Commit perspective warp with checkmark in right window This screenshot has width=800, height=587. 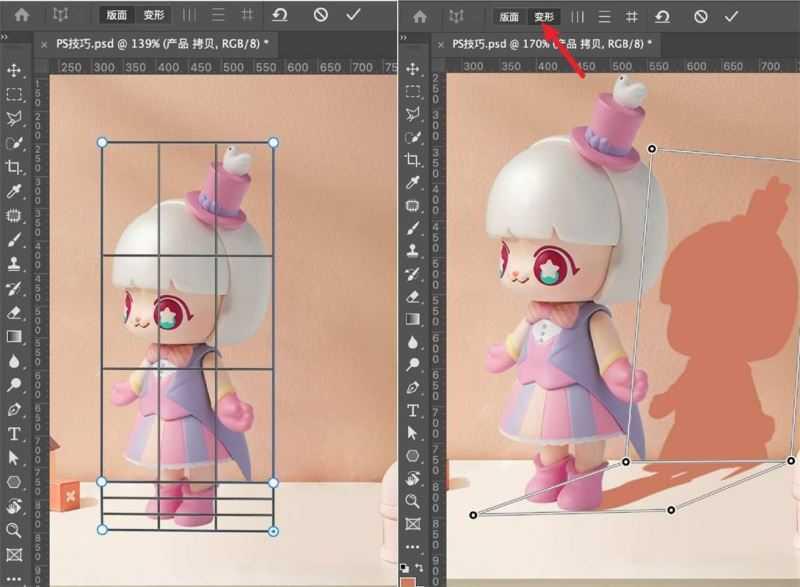point(731,17)
